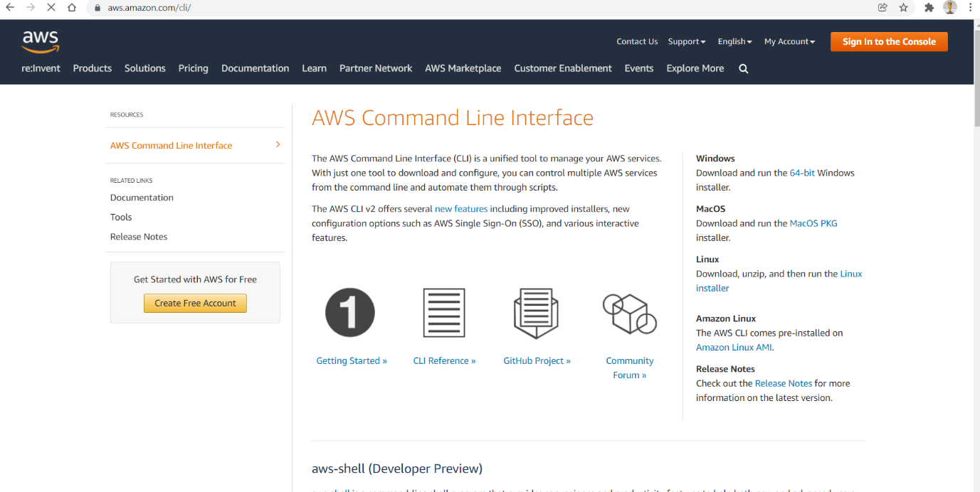Open the GitHub Project » link

[537, 360]
